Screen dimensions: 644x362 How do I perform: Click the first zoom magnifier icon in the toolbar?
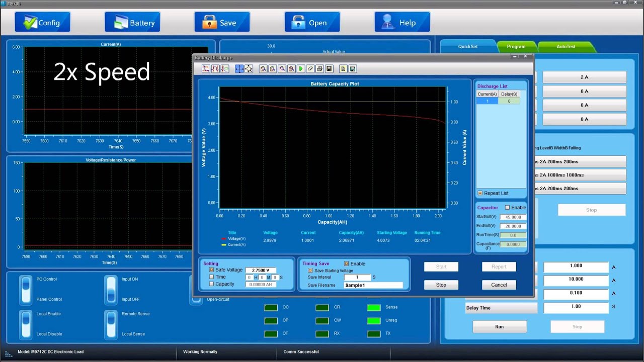pos(263,69)
